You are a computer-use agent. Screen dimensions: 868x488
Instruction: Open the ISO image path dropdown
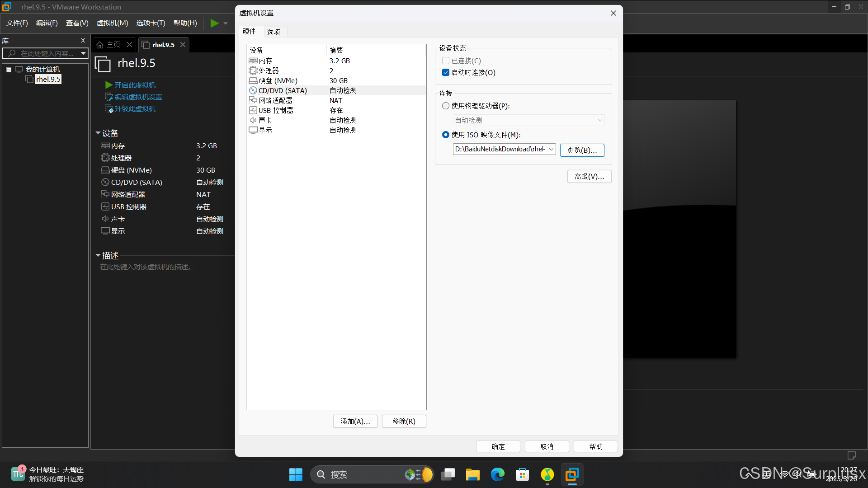pos(551,149)
